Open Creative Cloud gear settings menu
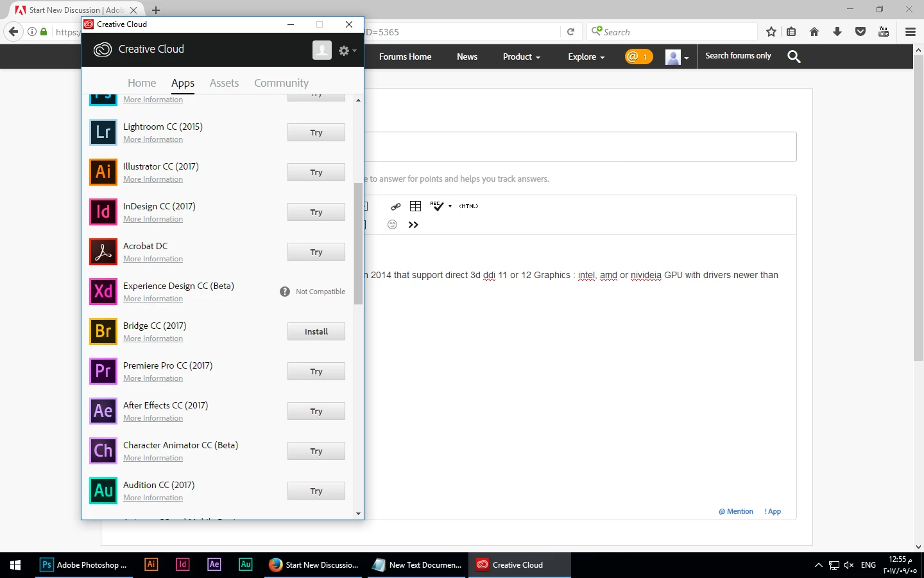The height and width of the screenshot is (578, 924). (x=347, y=50)
